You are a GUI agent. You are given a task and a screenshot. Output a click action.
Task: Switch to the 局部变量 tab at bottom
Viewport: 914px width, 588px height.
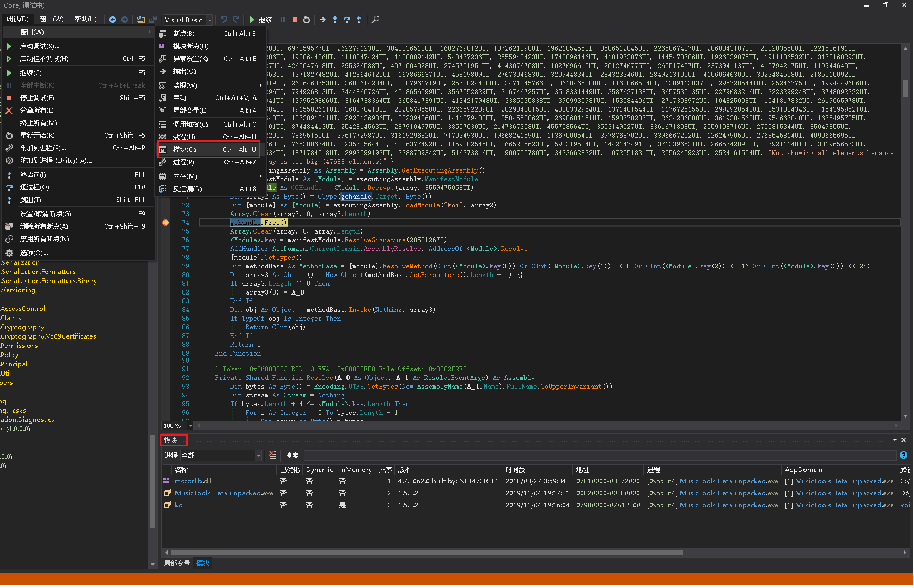click(x=176, y=563)
